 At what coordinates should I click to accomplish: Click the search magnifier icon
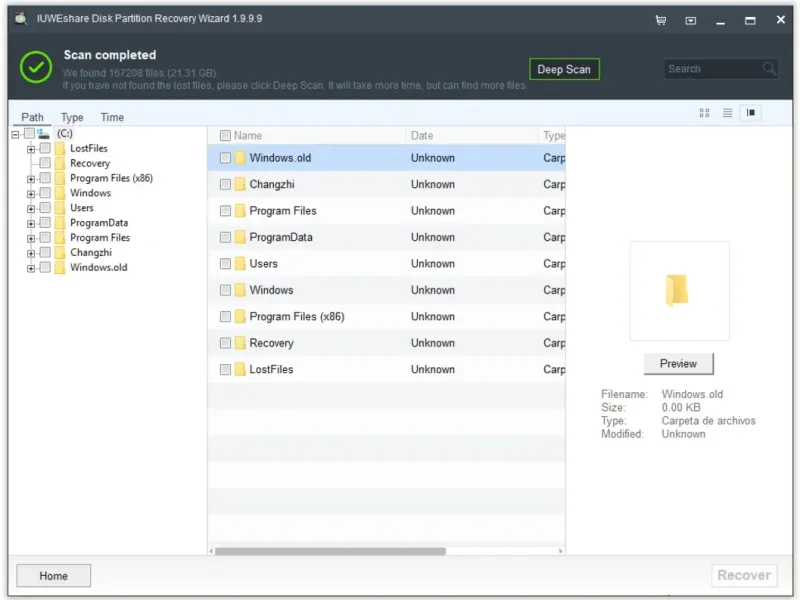[x=769, y=69]
